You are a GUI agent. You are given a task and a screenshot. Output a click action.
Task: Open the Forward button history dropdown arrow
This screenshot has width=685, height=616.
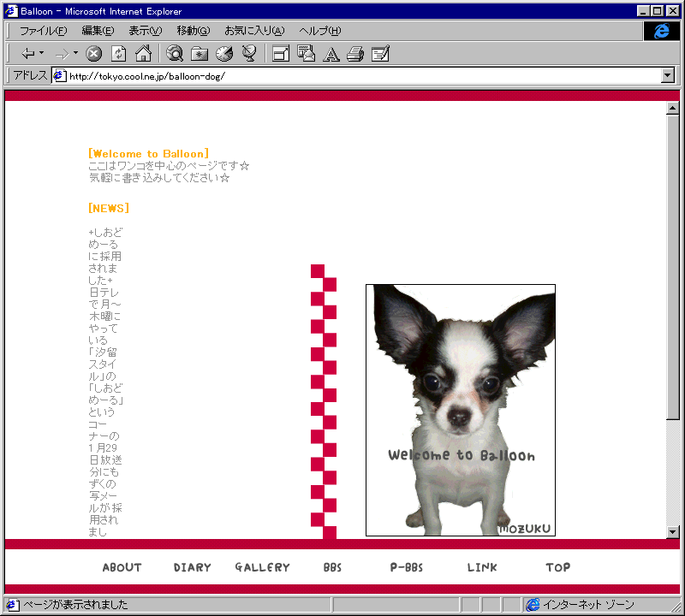[75, 53]
